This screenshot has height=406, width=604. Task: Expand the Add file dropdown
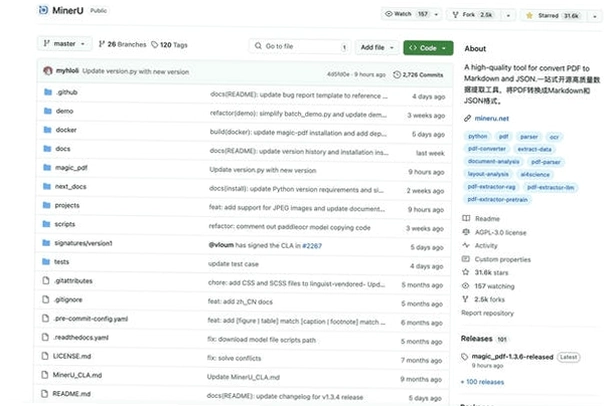[377, 47]
